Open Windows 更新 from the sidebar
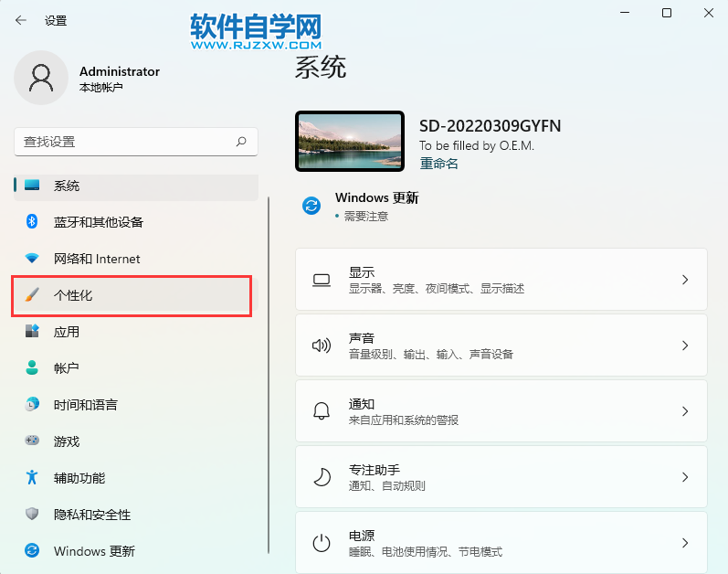Viewport: 728px width, 574px height. (x=94, y=551)
